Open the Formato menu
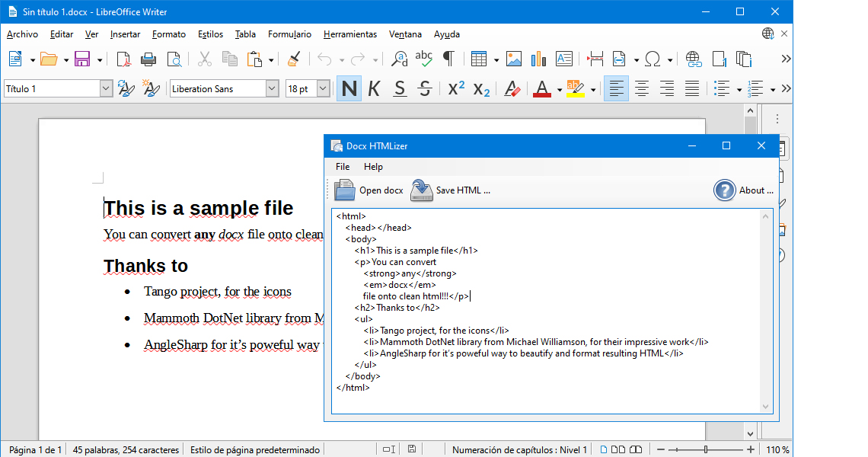Image resolution: width=868 pixels, height=457 pixels. tap(169, 34)
